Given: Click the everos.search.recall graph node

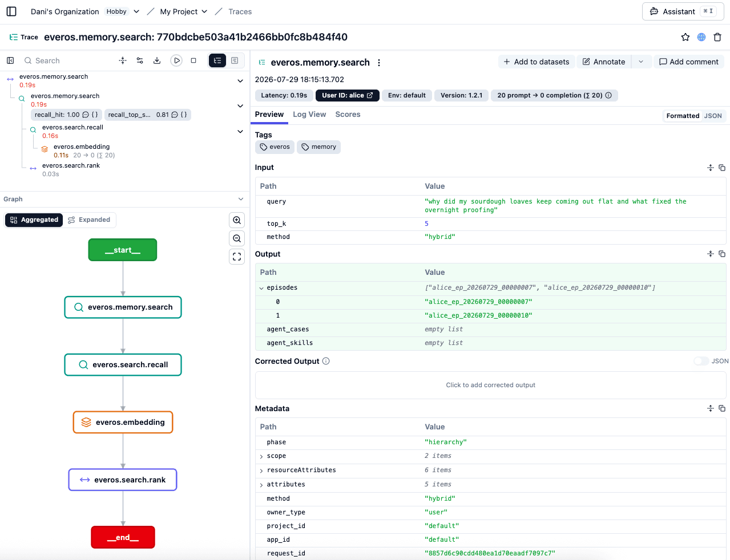Looking at the screenshot, I should click(123, 365).
